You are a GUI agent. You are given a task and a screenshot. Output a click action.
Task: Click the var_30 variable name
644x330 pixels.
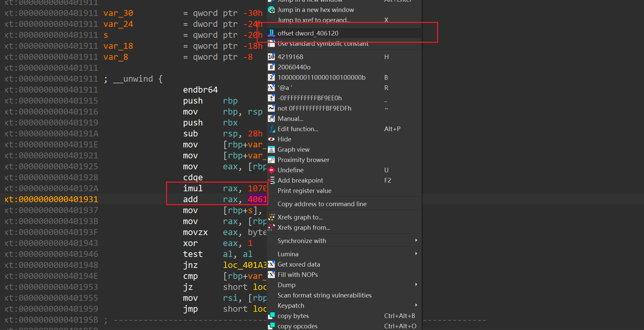(x=118, y=13)
